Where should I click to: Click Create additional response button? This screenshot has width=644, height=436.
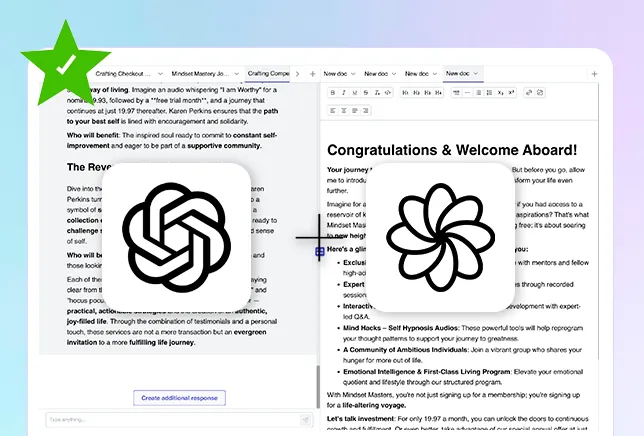pyautogui.click(x=180, y=398)
